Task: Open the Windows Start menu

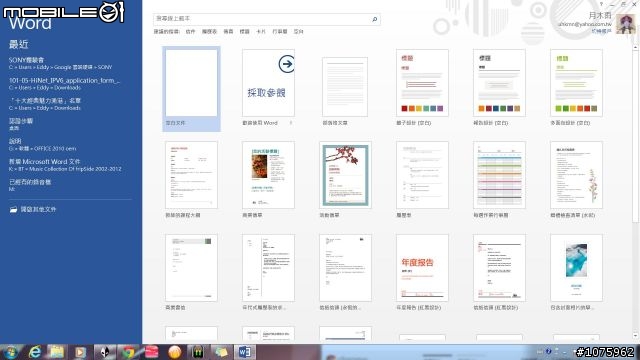Action: [11, 352]
